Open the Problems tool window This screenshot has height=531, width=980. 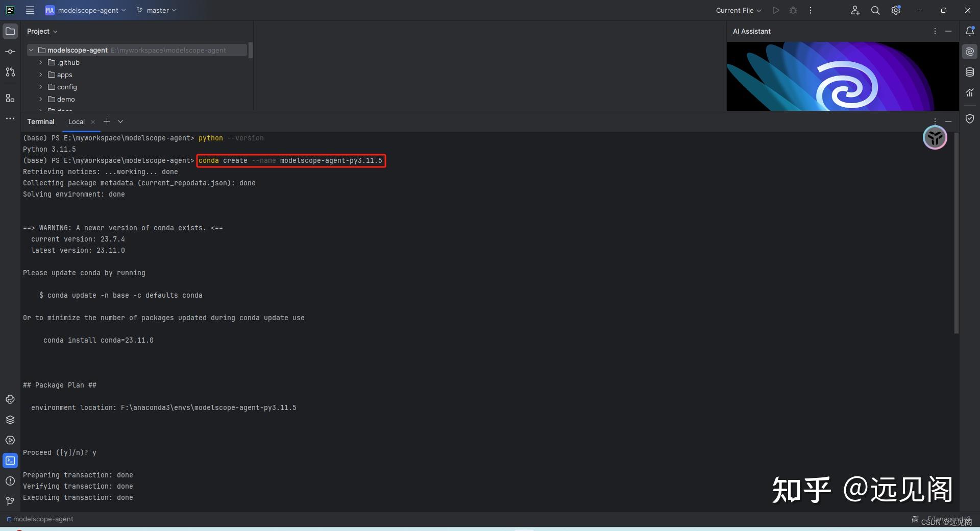pos(10,481)
